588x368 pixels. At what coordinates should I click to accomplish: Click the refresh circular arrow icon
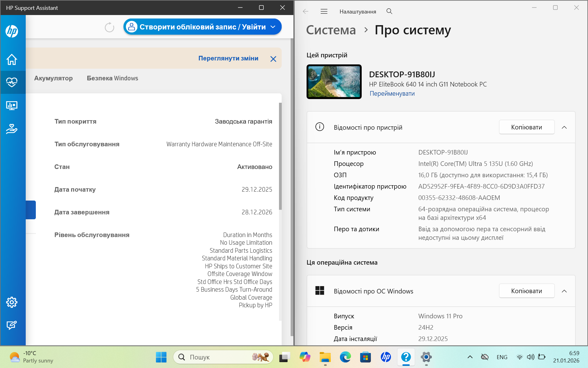pyautogui.click(x=109, y=27)
